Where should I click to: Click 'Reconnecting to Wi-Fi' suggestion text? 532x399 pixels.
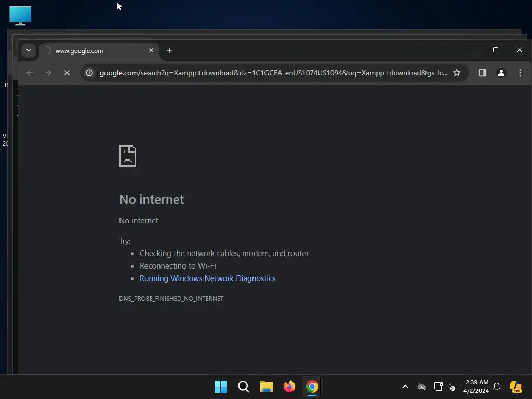click(178, 266)
